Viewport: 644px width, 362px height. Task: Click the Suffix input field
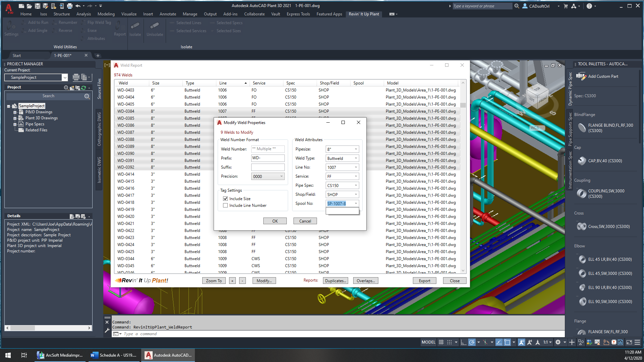tap(268, 167)
